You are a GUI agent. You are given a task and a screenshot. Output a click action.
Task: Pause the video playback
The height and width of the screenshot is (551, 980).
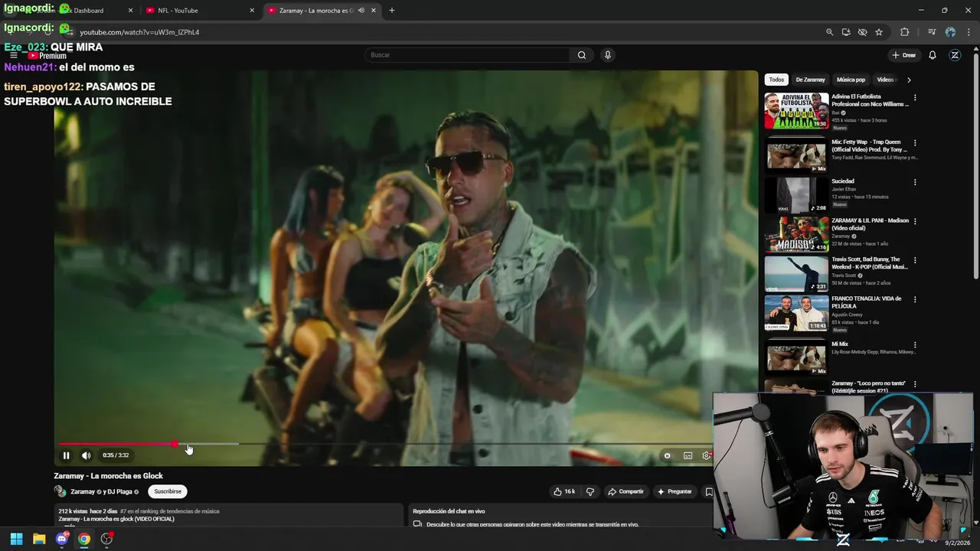coord(66,455)
